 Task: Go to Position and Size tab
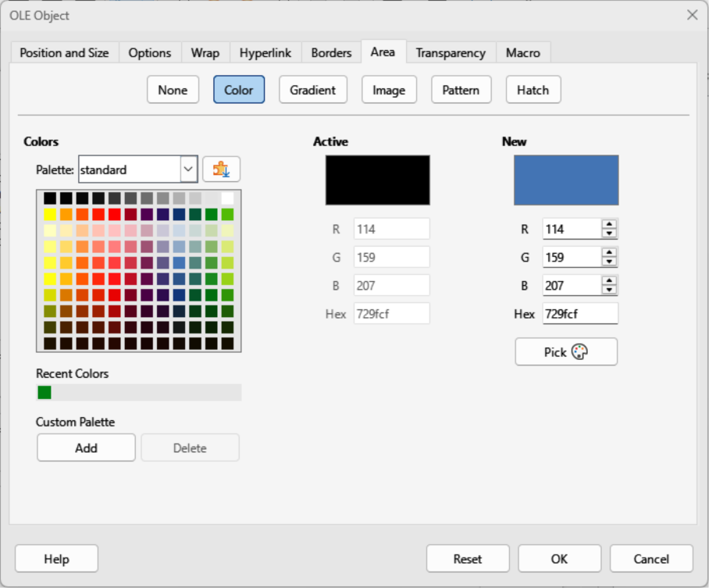pyautogui.click(x=64, y=53)
